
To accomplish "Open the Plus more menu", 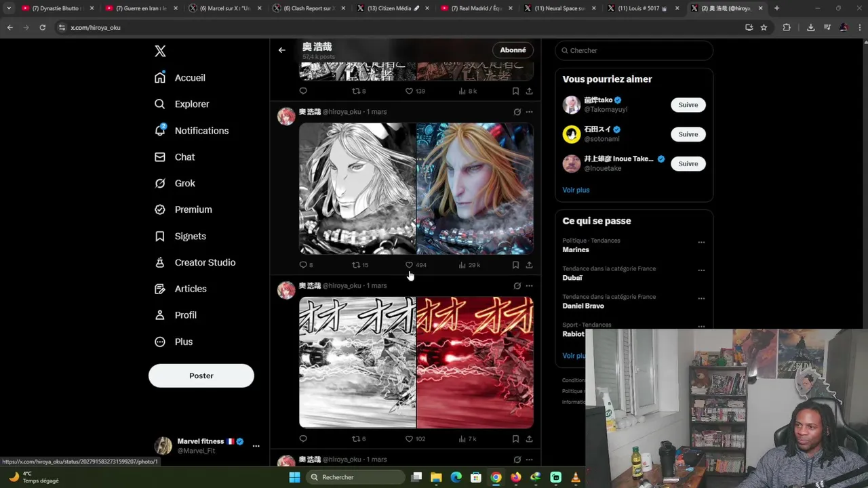I will click(x=174, y=342).
